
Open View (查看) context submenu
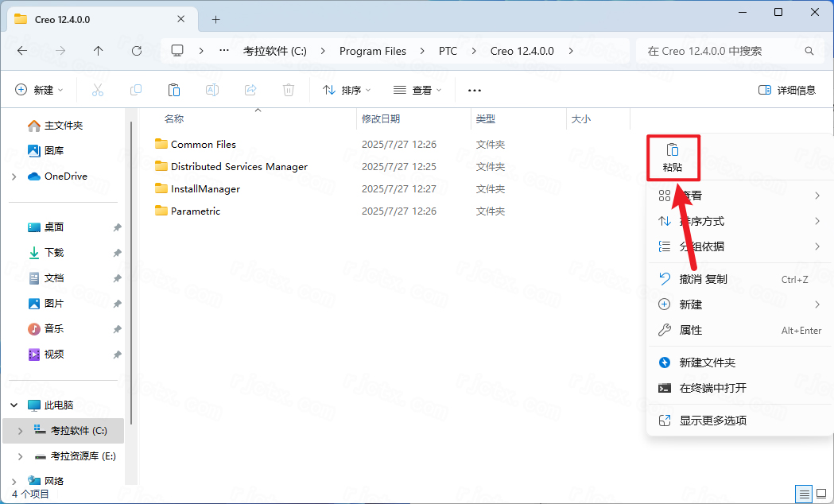click(739, 196)
